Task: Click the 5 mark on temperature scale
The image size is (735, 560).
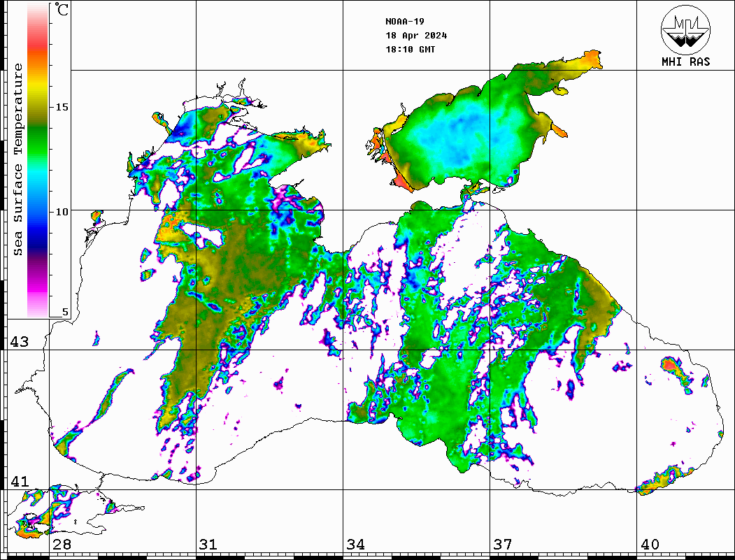Action: (x=65, y=312)
